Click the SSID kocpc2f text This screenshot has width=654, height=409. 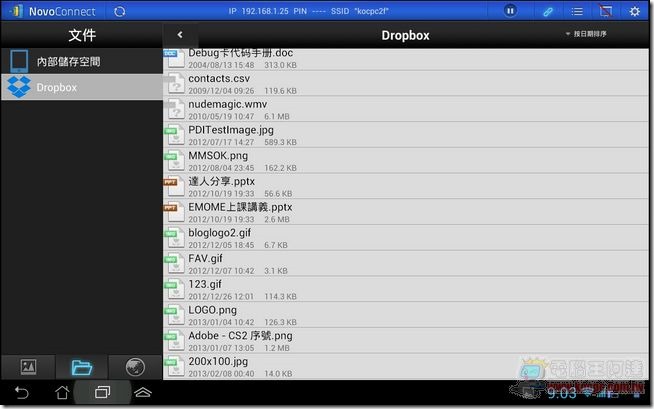tap(371, 11)
